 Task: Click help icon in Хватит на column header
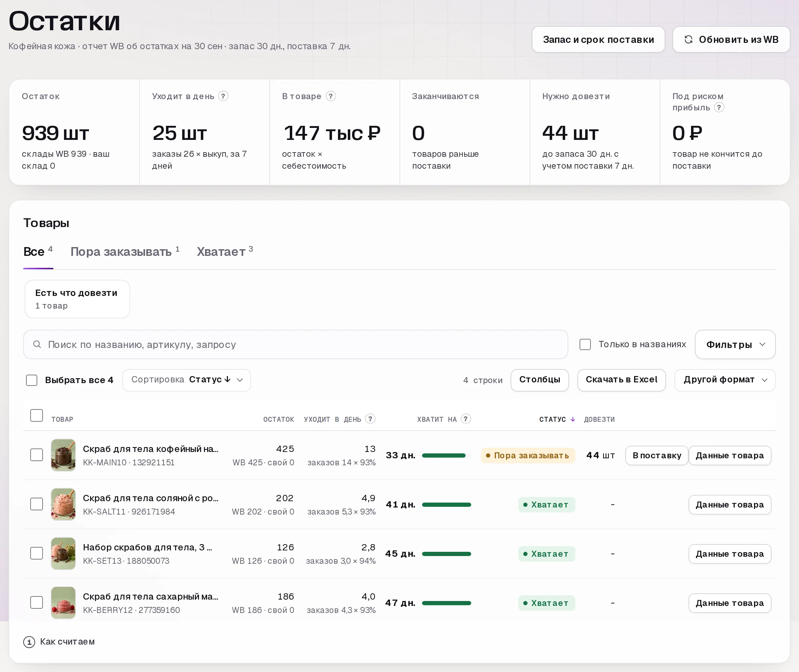(x=466, y=419)
